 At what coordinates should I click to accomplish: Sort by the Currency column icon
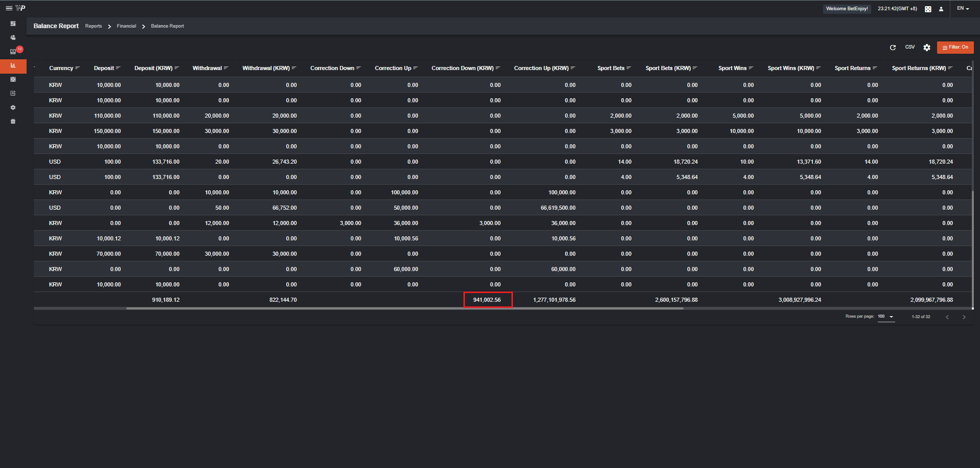(77, 68)
